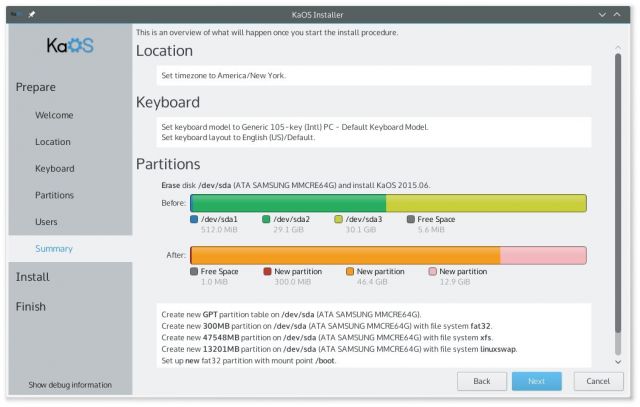This screenshot has height=407, width=640.
Task: Select the Users step in sidebar
Action: tap(46, 222)
